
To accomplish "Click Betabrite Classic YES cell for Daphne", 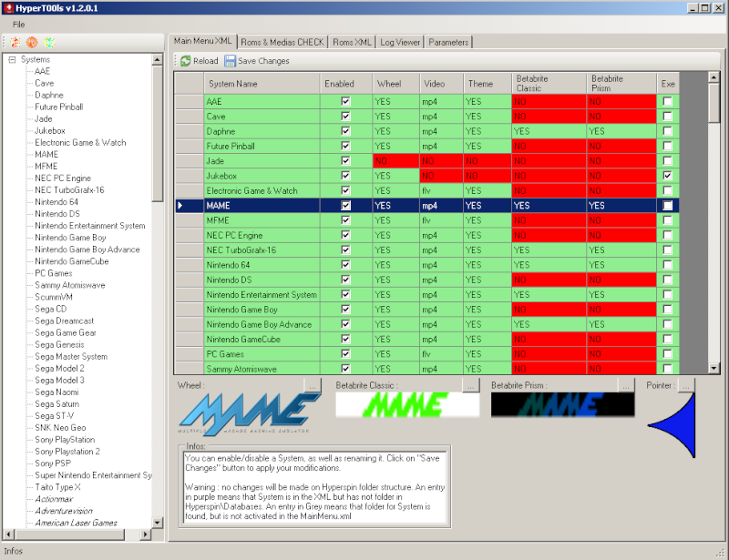I will click(549, 131).
